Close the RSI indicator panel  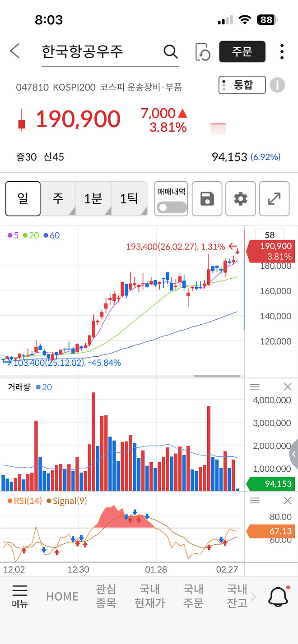pyautogui.click(x=288, y=501)
